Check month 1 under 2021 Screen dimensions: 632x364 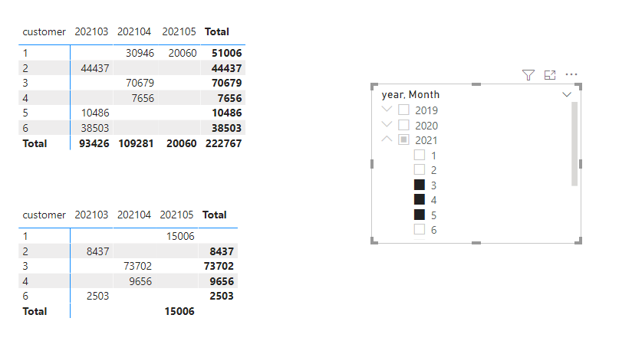(420, 155)
